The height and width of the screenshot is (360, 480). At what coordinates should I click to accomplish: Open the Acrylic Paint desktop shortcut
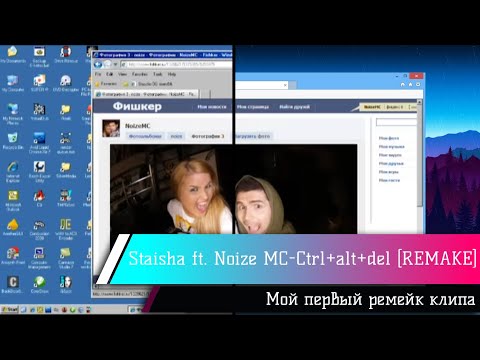pos(13,256)
